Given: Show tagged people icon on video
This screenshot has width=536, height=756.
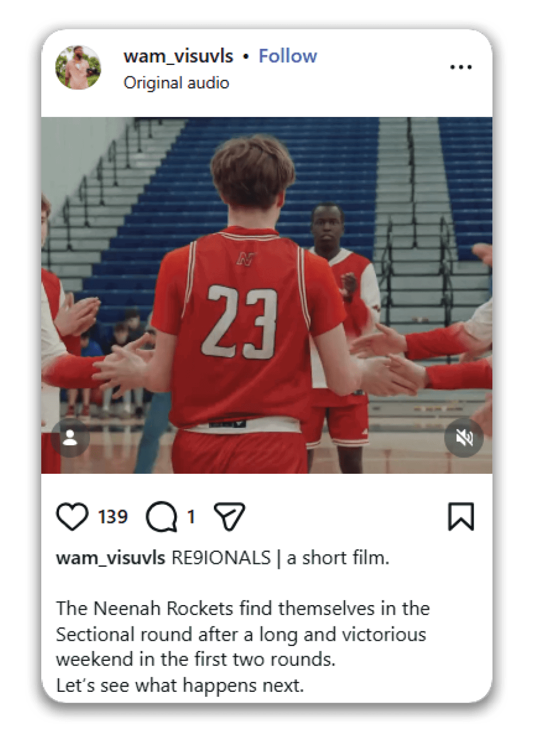Looking at the screenshot, I should pos(70,438).
